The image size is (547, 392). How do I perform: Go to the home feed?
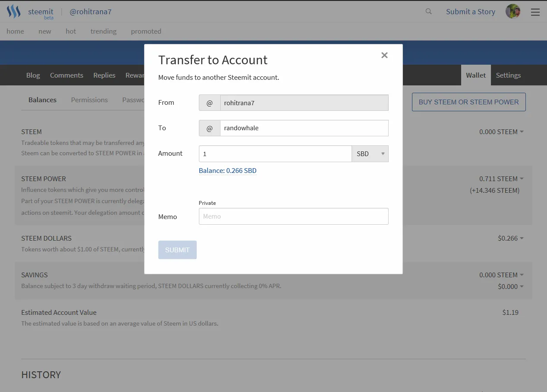coord(15,31)
